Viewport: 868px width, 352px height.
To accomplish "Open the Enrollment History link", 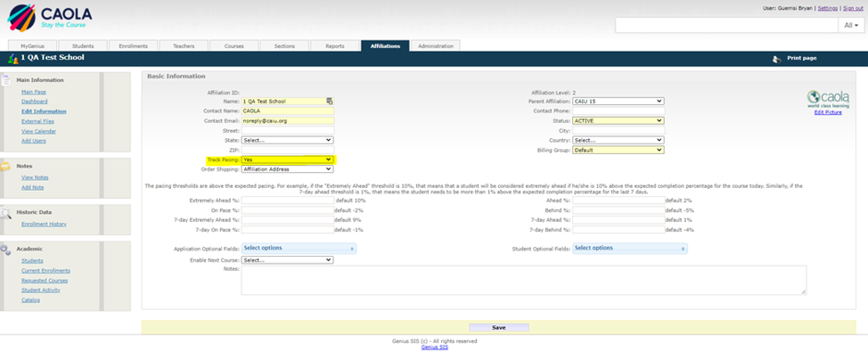I will [x=44, y=225].
